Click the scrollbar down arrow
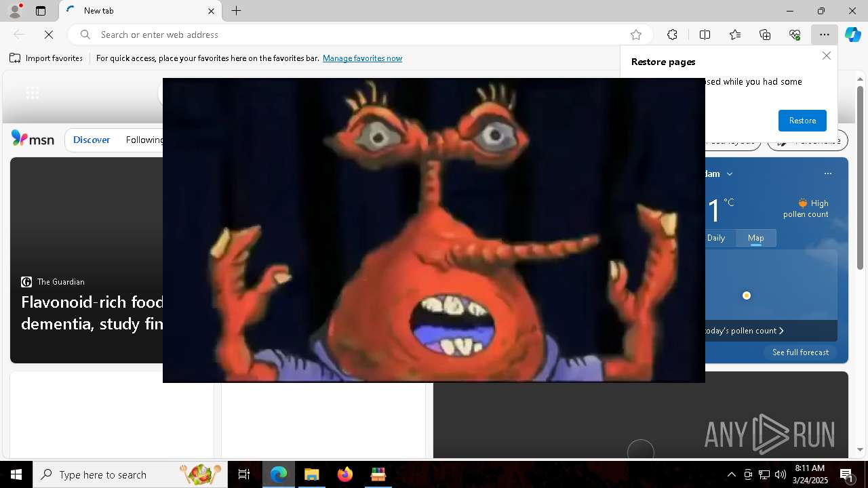 coord(860,449)
